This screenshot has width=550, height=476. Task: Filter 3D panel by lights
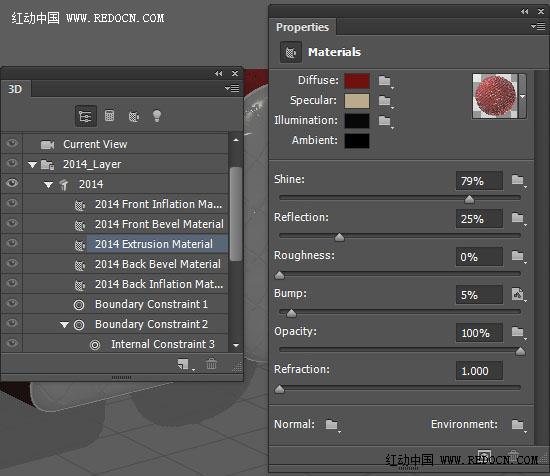(x=157, y=116)
